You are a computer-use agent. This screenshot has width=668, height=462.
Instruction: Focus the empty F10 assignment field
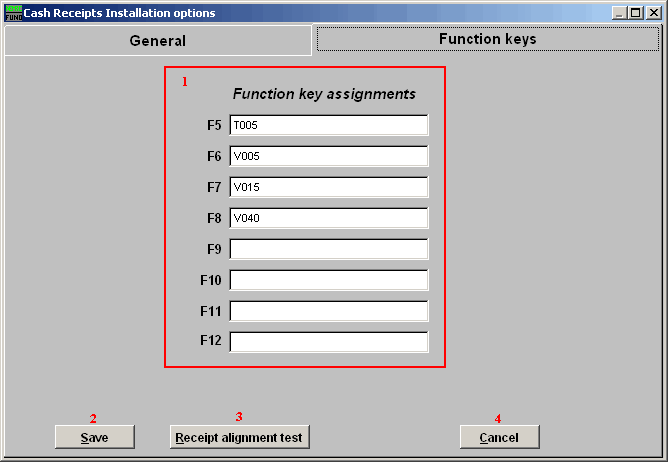pyautogui.click(x=328, y=280)
